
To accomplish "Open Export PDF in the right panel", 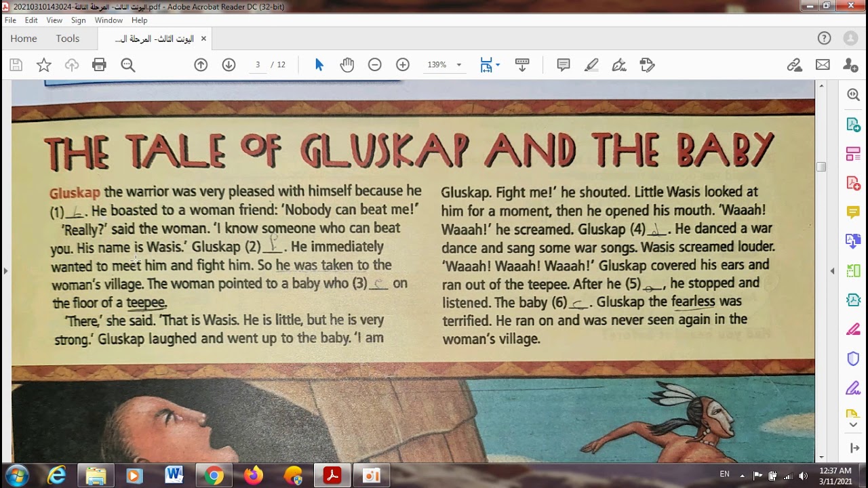I will pos(853,125).
